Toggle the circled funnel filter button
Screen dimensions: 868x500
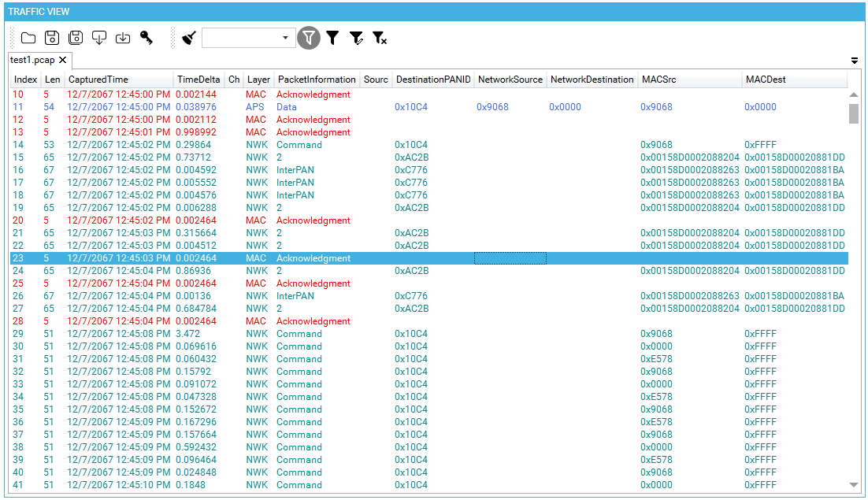click(309, 38)
